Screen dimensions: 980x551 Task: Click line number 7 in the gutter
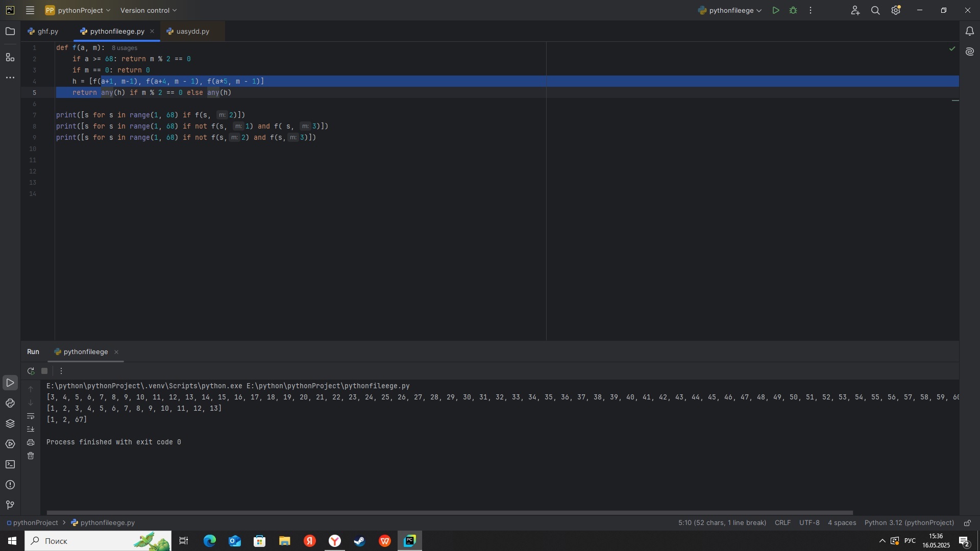34,115
